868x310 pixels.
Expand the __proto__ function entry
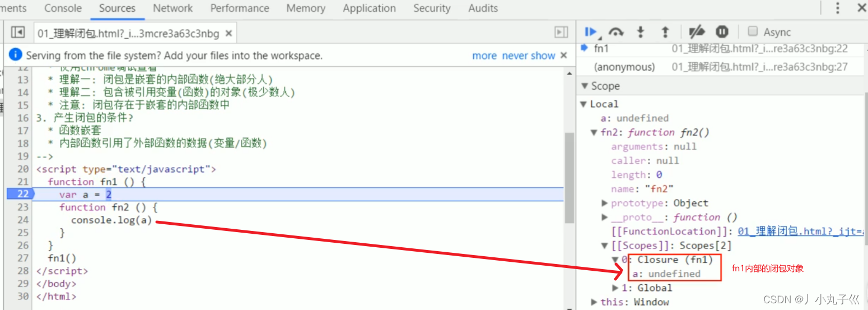tap(605, 217)
